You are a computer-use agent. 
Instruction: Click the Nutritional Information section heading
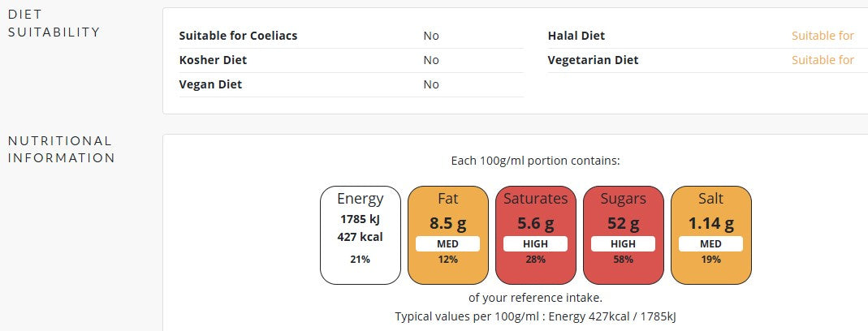tap(61, 149)
